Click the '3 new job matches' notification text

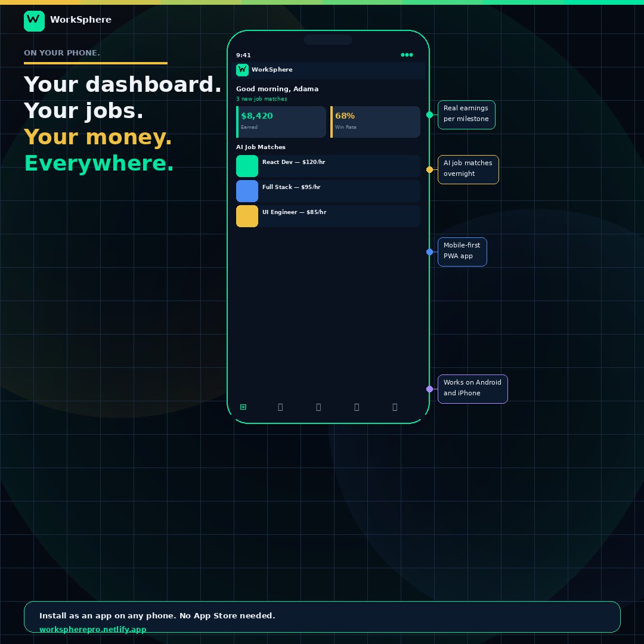coord(262,99)
